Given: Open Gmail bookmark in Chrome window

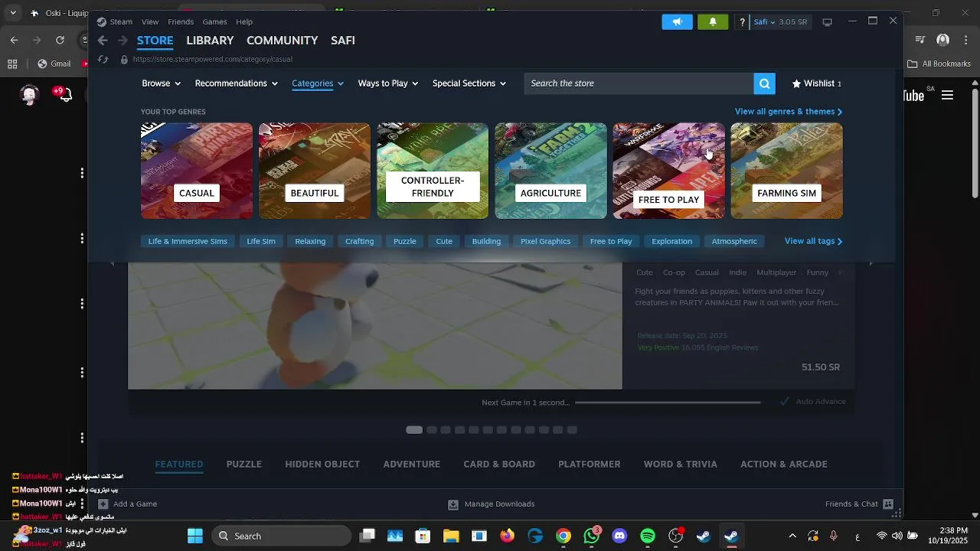Looking at the screenshot, I should coord(54,64).
